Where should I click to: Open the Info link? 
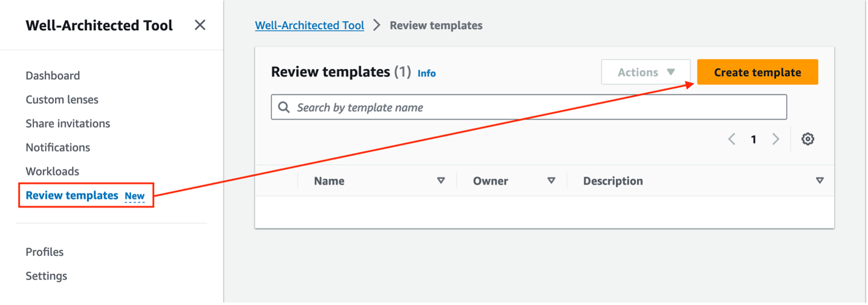[x=427, y=73]
